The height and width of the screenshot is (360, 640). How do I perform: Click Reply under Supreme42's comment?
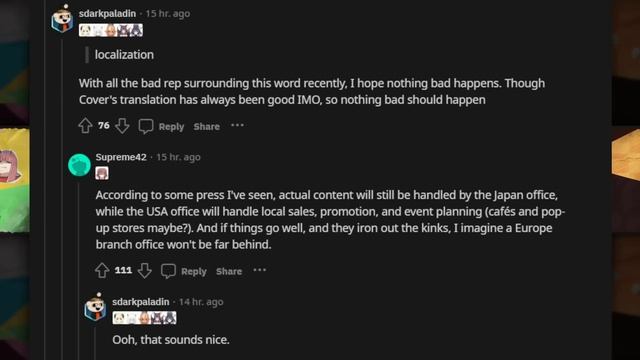coord(193,271)
